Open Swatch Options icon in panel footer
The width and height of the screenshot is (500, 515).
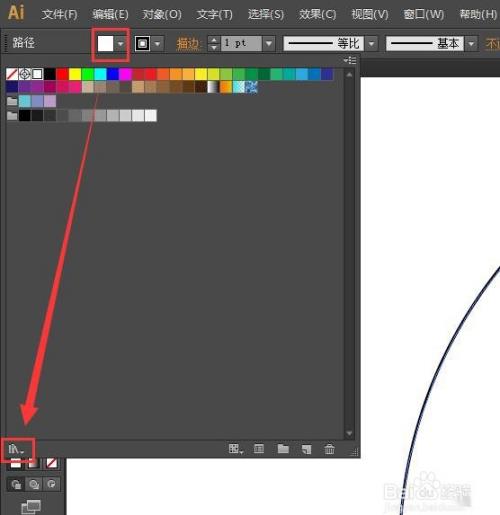click(259, 449)
